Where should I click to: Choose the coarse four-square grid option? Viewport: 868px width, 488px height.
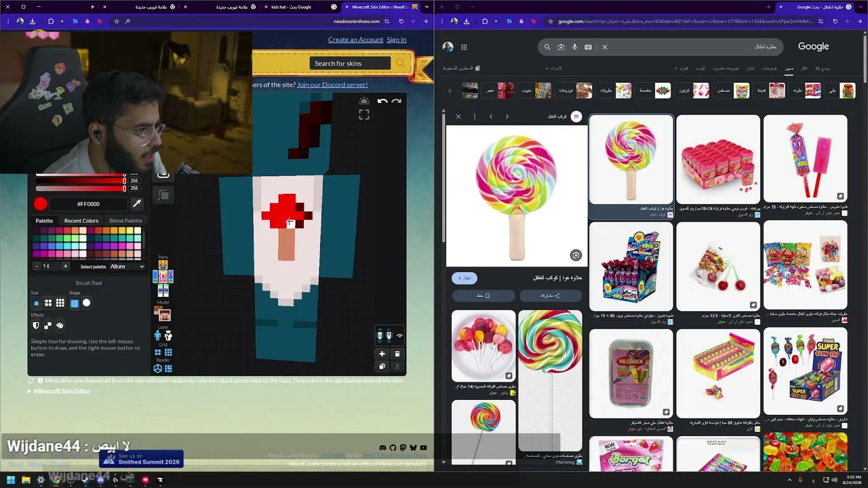(x=158, y=352)
